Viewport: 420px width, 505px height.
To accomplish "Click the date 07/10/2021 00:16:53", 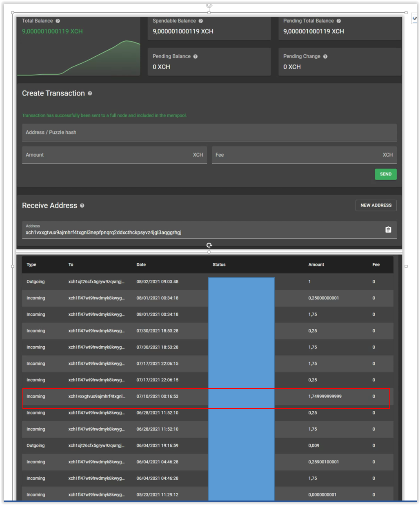I will point(157,396).
